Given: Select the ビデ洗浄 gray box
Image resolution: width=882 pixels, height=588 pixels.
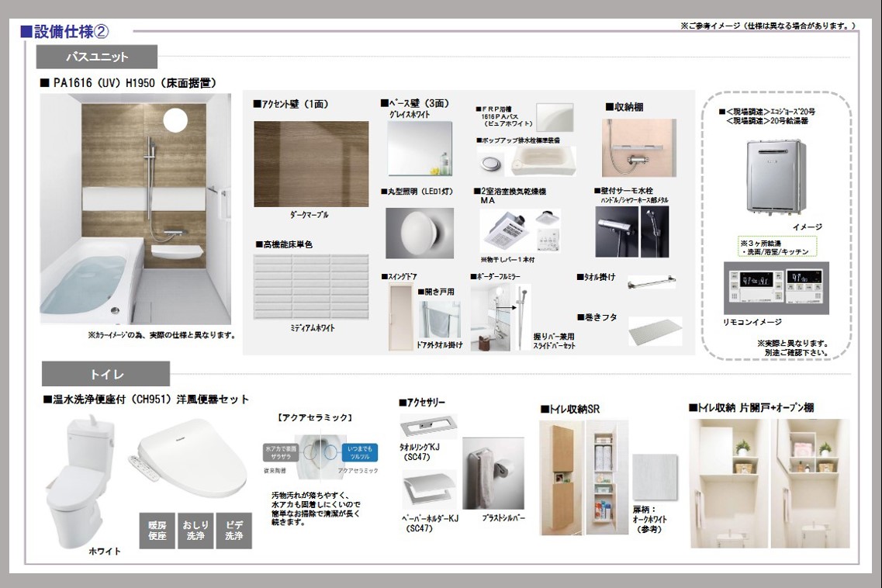Looking at the screenshot, I should (x=233, y=531).
